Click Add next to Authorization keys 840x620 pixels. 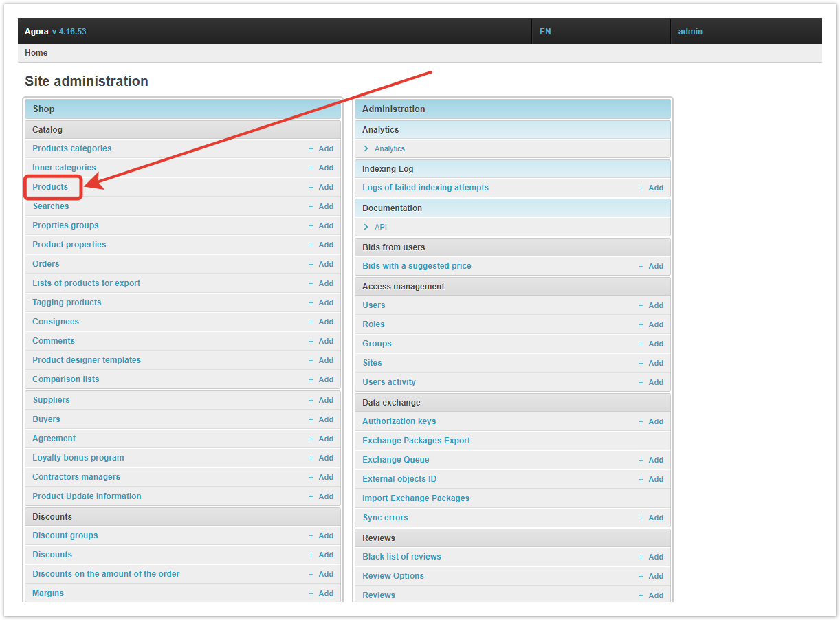(651, 421)
